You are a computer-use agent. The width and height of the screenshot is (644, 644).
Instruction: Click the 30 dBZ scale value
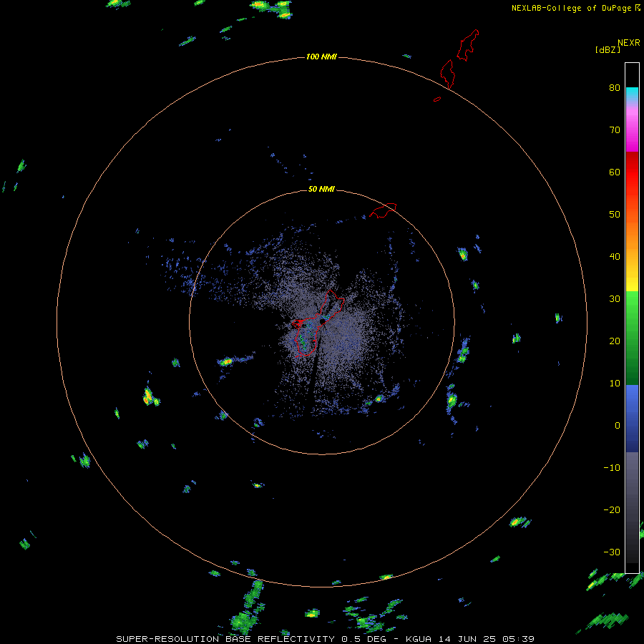coord(615,299)
